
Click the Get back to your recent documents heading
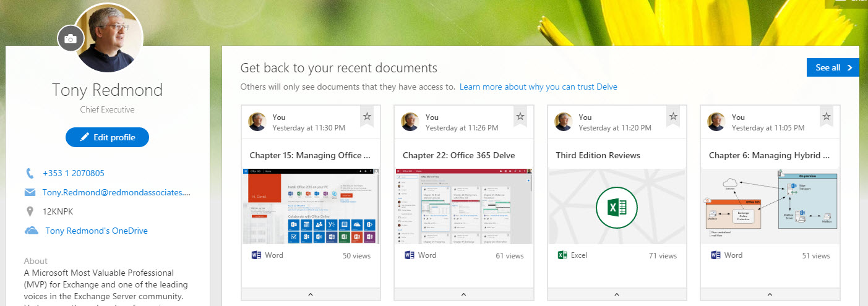339,68
